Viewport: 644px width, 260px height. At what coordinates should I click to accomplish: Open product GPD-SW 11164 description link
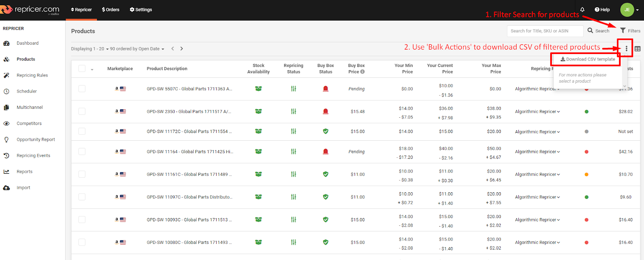tap(190, 152)
